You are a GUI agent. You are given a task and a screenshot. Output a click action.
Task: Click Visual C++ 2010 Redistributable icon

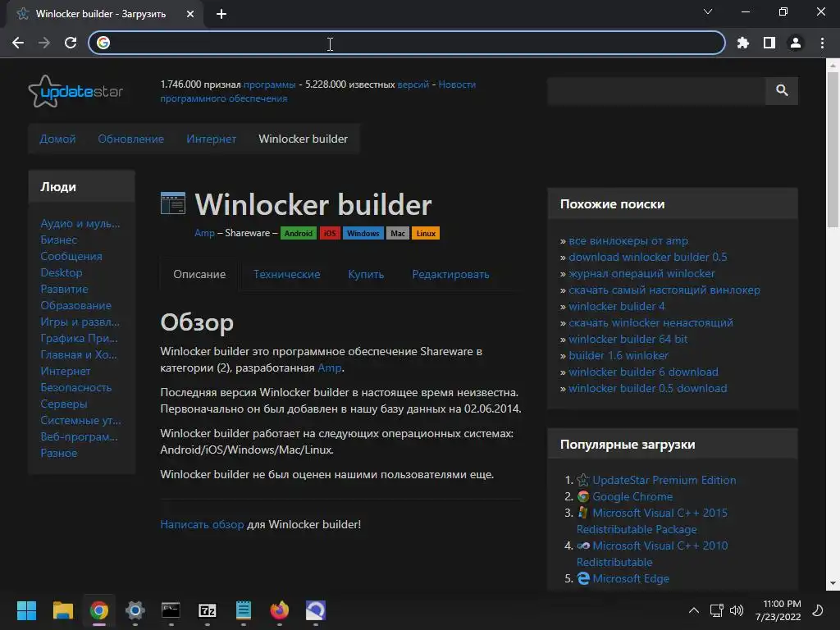point(583,546)
